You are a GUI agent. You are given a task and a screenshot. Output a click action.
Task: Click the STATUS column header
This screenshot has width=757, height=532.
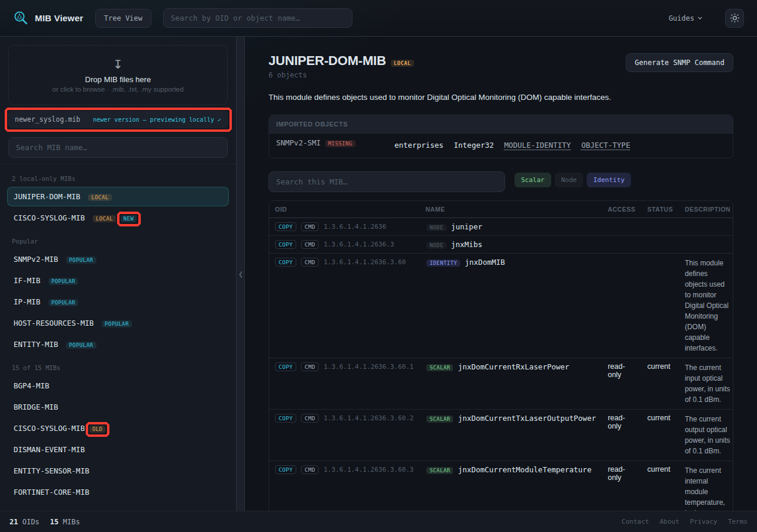tap(660, 209)
